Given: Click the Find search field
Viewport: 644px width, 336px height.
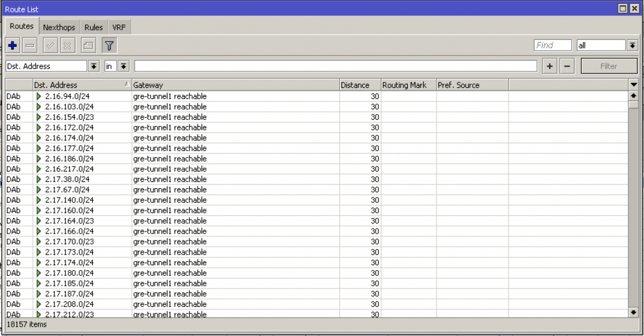Looking at the screenshot, I should 552,45.
